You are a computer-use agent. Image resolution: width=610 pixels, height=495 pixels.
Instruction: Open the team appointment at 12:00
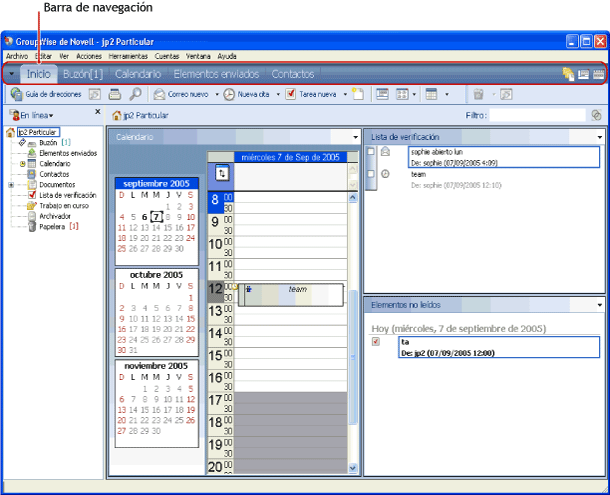click(x=291, y=295)
